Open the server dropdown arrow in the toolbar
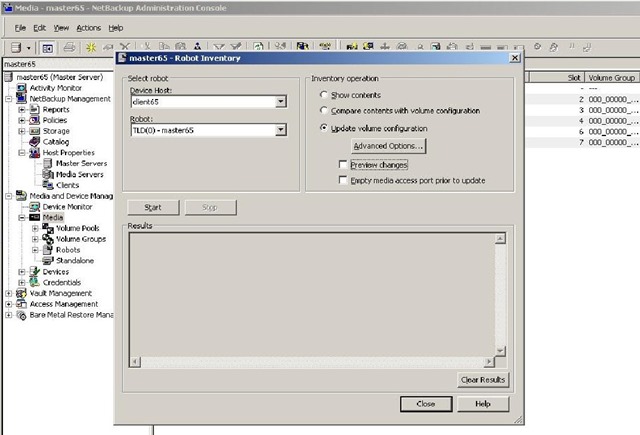The height and width of the screenshot is (435, 640). [29, 48]
